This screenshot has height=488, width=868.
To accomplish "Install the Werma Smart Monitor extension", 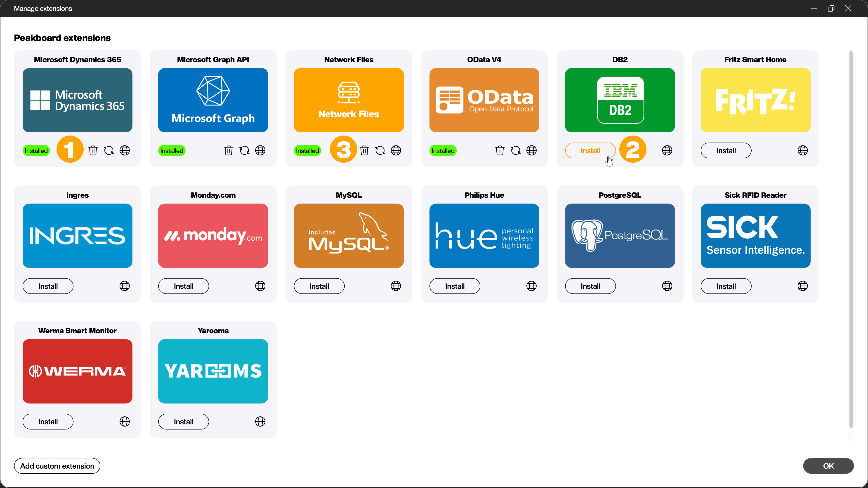I will 48,422.
